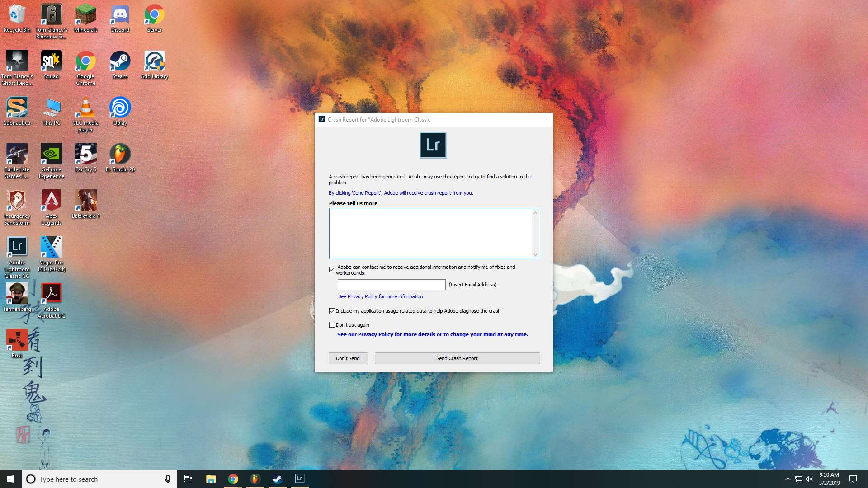Open Adobe Acrobat DC desktop icon
The height and width of the screenshot is (488, 868).
coord(51,294)
